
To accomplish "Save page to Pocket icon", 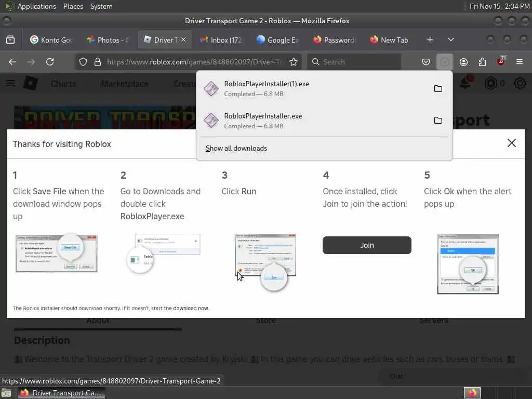I will click(x=426, y=62).
